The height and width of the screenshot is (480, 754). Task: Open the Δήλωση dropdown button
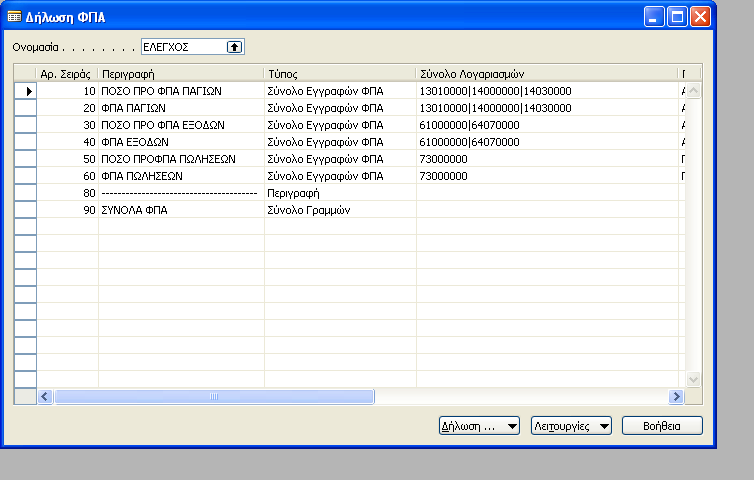(479, 426)
